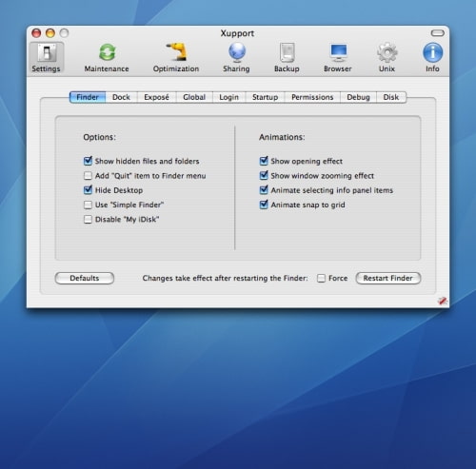Switch to the Permissions tab

(x=312, y=97)
